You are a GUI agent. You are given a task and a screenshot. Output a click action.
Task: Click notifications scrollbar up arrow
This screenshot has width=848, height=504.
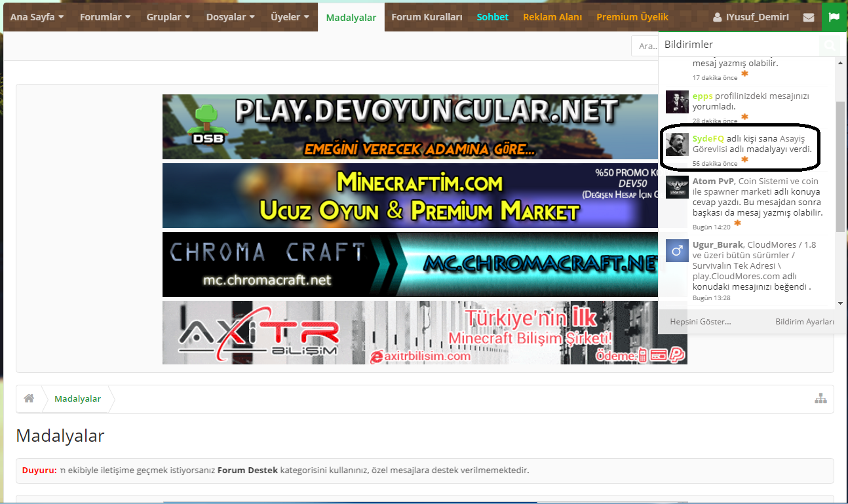(841, 62)
